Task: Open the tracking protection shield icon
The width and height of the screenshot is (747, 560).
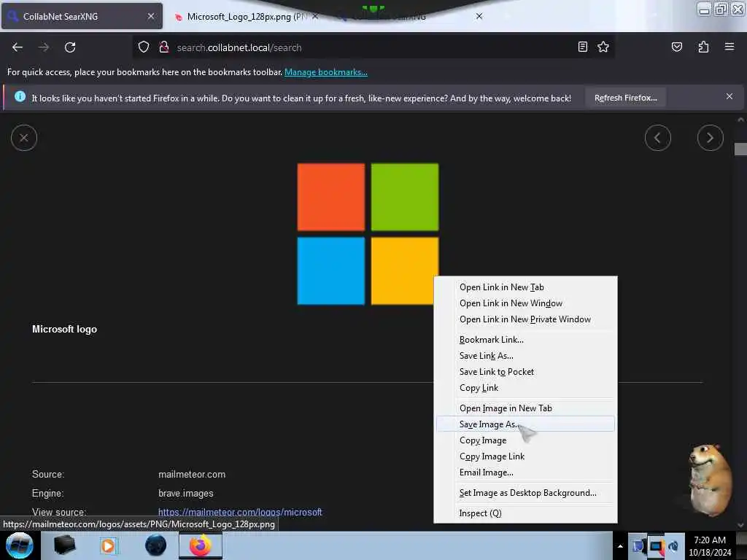Action: [x=144, y=47]
